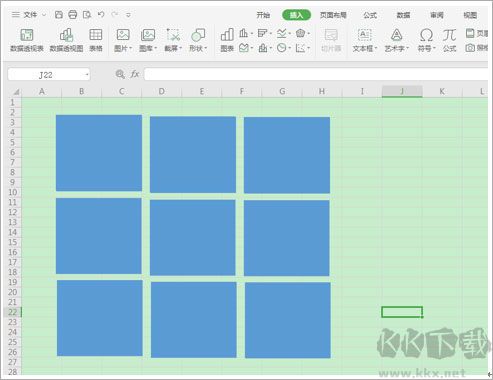
Task: Expand the 图片 dropdown arrow
Action: (x=131, y=49)
